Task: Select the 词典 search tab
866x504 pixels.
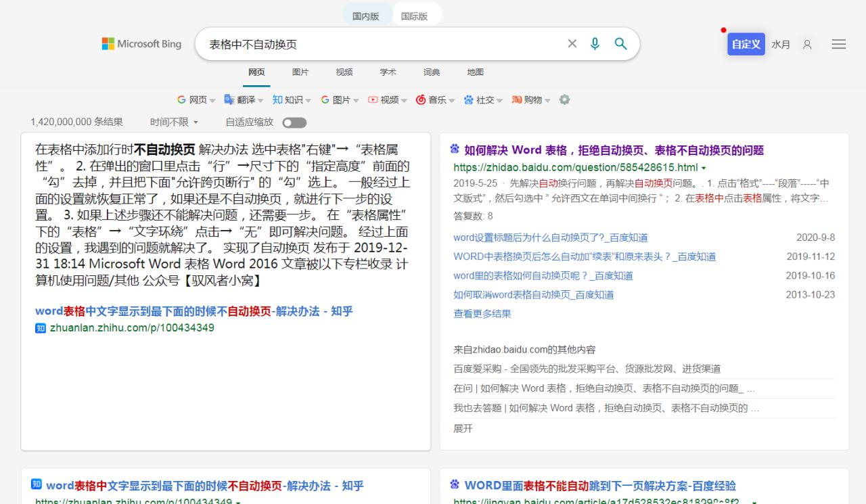Action: coord(432,72)
